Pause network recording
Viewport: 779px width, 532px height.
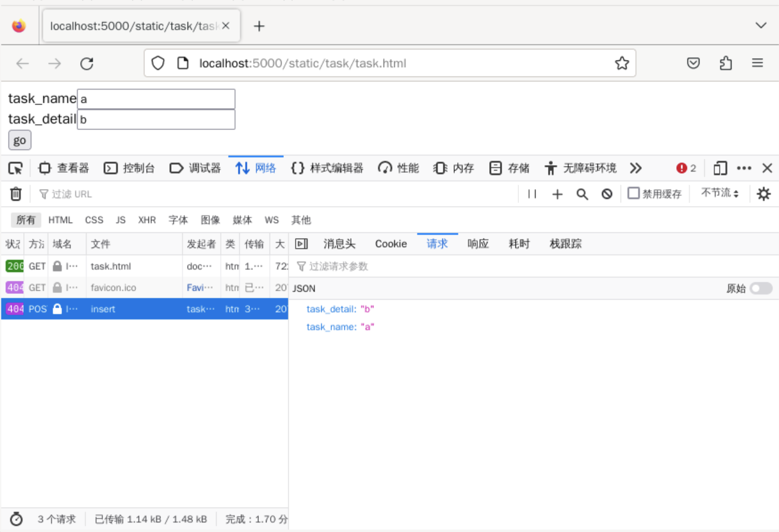pyautogui.click(x=532, y=194)
